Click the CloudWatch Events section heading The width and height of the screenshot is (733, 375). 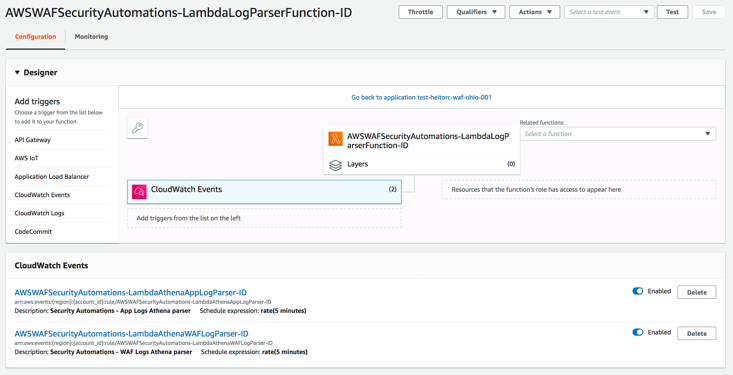click(51, 266)
